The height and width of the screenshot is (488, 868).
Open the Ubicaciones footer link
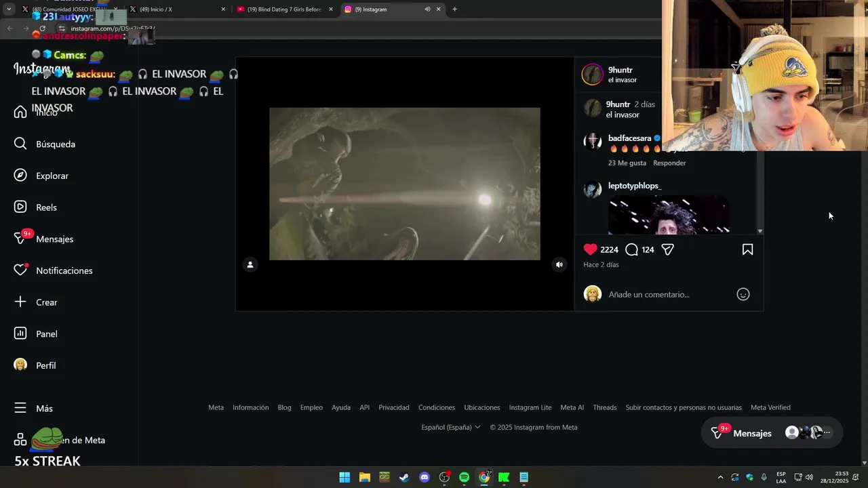pyautogui.click(x=482, y=407)
